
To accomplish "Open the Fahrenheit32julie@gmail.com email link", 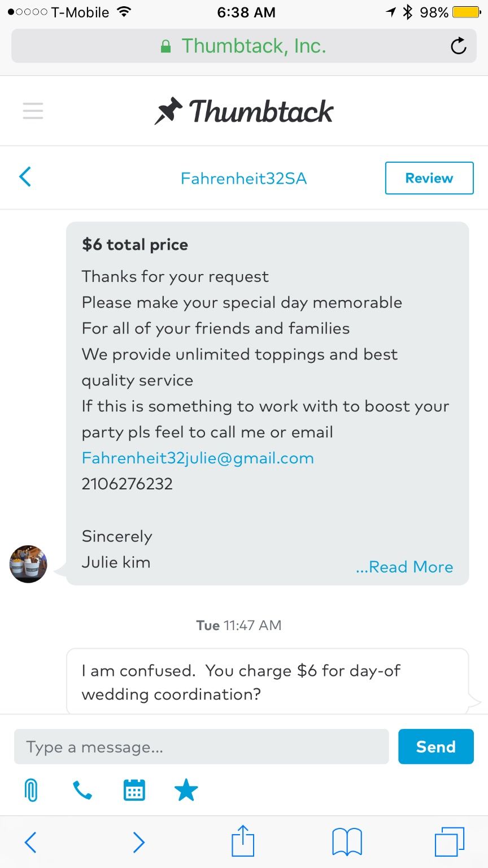I will click(198, 458).
